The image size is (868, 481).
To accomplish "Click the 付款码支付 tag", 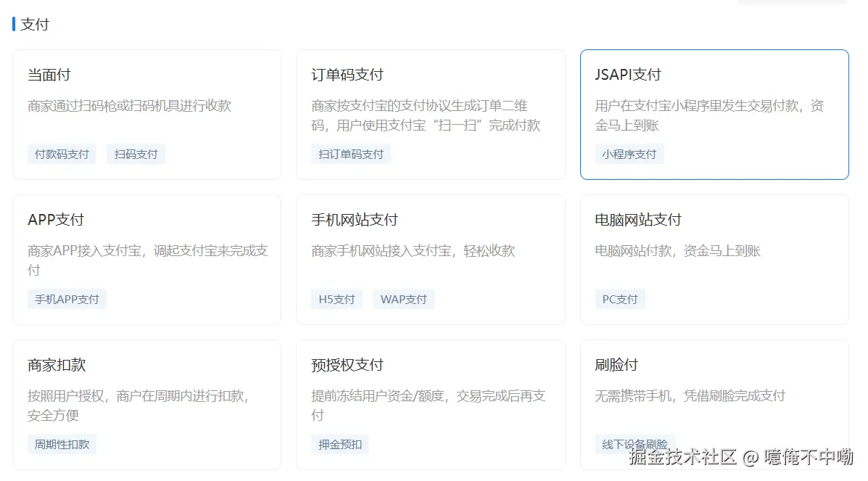I will click(62, 154).
